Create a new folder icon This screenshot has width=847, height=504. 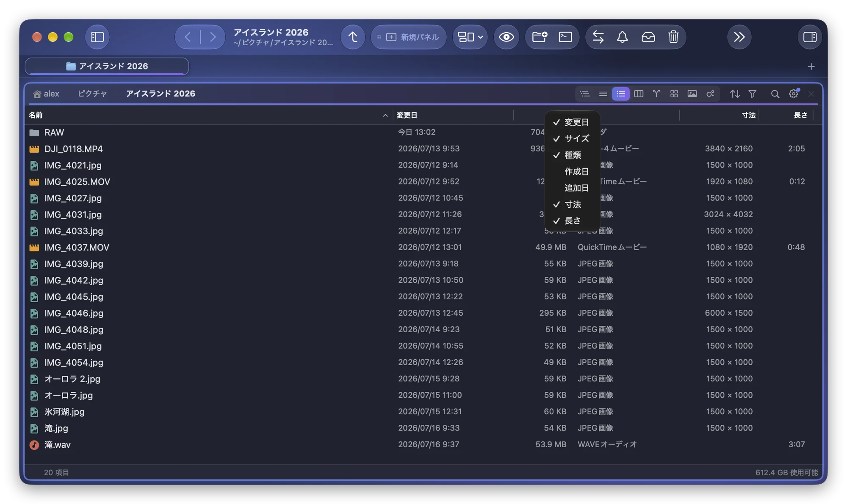coord(540,37)
